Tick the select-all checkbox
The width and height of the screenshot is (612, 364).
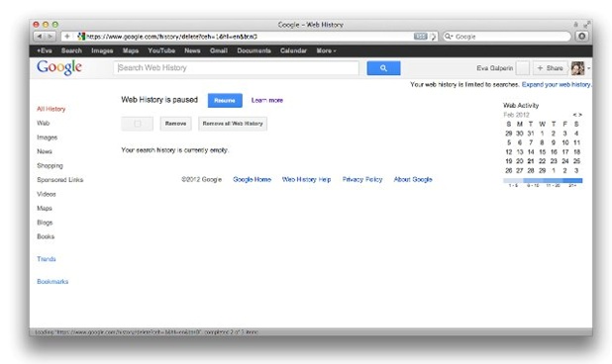pos(138,124)
